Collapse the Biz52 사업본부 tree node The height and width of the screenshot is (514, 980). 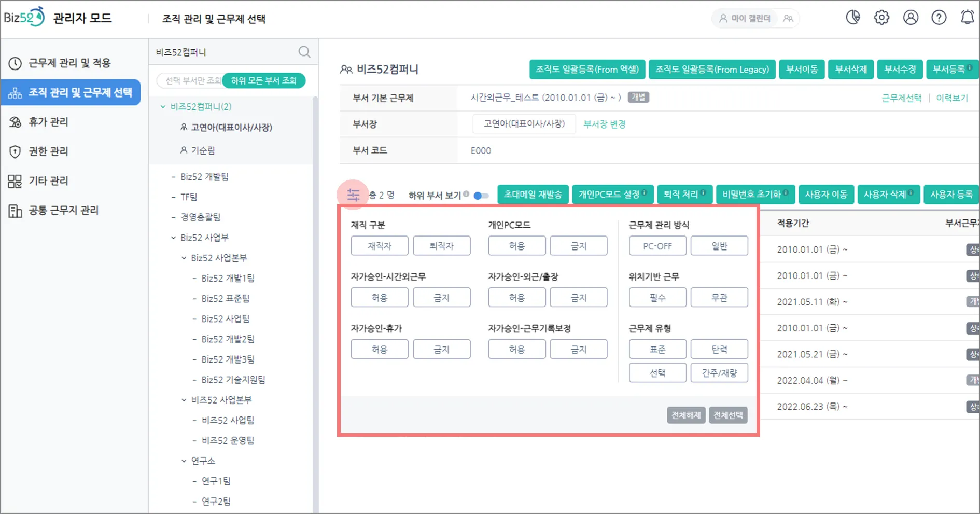(184, 258)
